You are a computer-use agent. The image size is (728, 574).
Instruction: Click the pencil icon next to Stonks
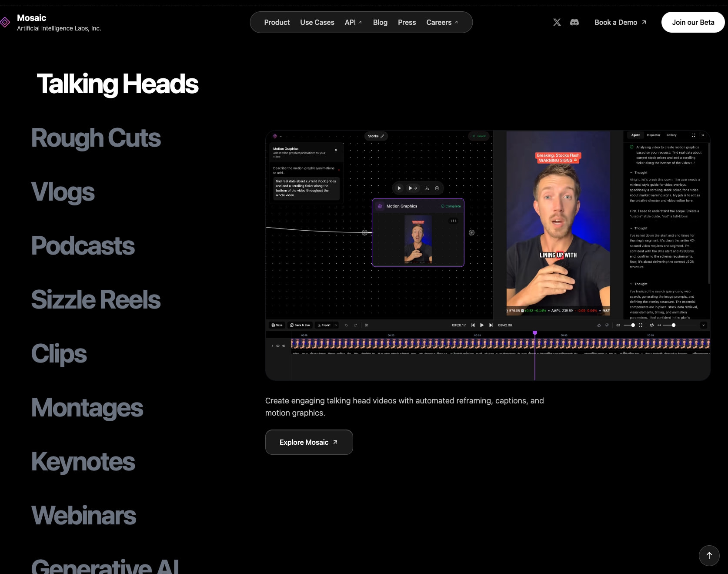382,136
